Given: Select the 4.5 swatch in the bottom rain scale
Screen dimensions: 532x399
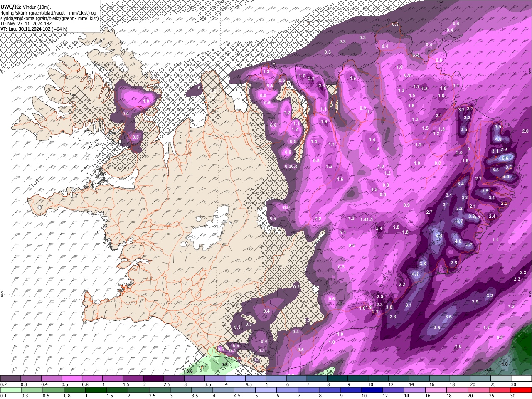Looking at the screenshot, I should coord(244,390).
